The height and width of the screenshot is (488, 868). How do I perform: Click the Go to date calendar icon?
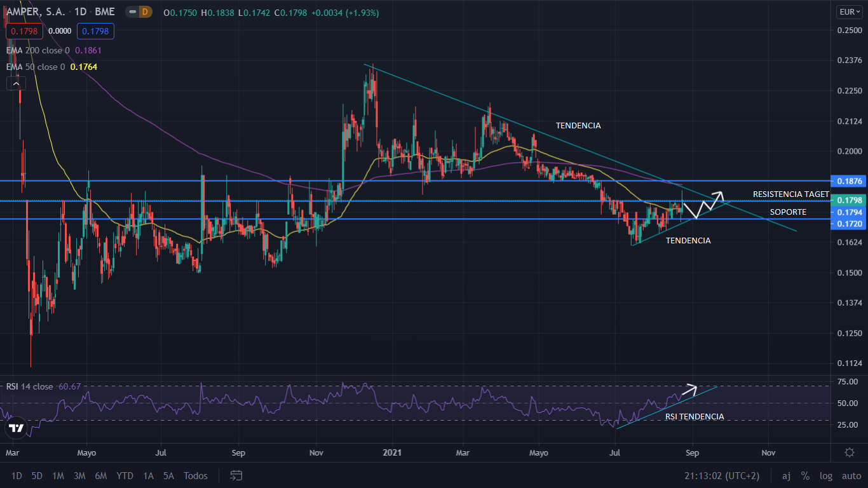[236, 475]
